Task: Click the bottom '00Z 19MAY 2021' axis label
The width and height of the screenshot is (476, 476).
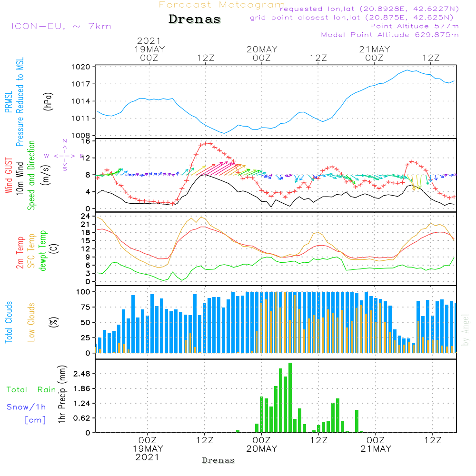Action: pos(148,449)
